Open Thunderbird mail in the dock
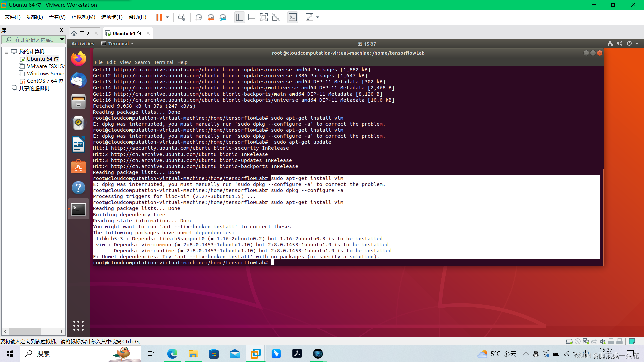This screenshot has height=362, width=644. click(78, 80)
